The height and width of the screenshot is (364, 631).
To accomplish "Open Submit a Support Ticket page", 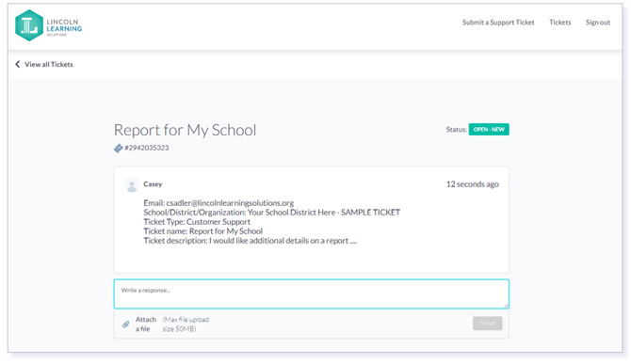I will coord(498,23).
